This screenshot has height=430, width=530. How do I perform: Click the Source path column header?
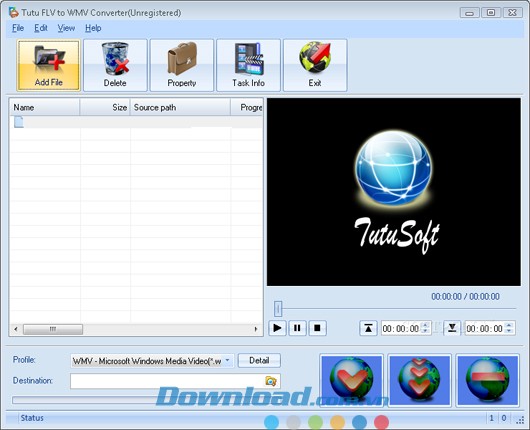tap(180, 108)
